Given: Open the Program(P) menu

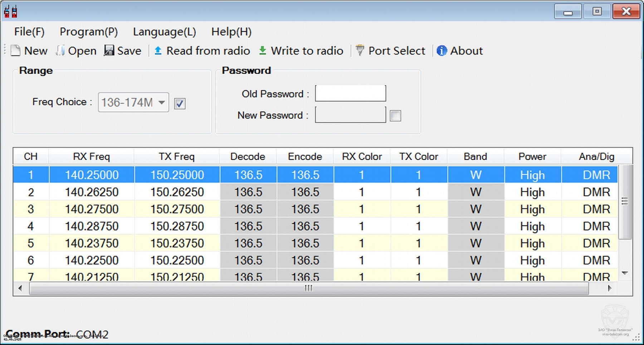Looking at the screenshot, I should click(x=88, y=32).
